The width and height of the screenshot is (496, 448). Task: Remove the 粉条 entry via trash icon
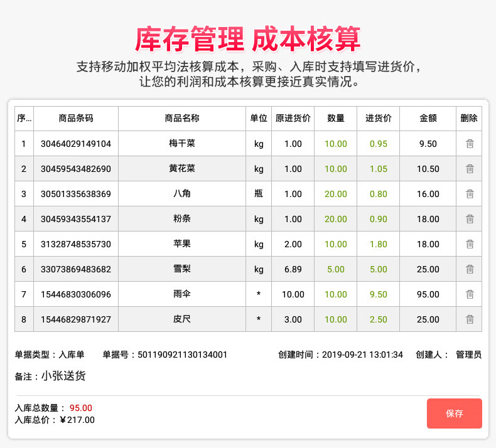click(469, 219)
